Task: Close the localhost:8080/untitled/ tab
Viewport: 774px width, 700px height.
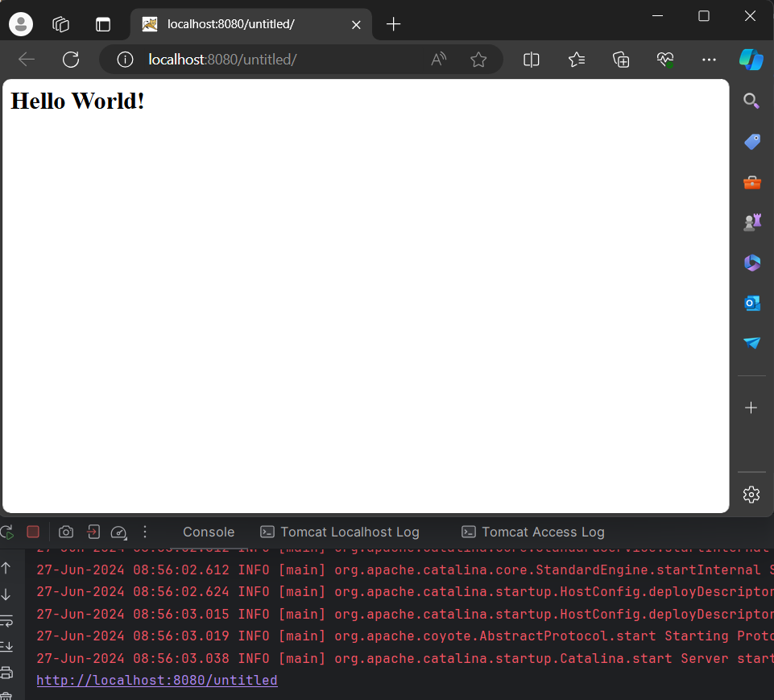Action: click(x=356, y=25)
